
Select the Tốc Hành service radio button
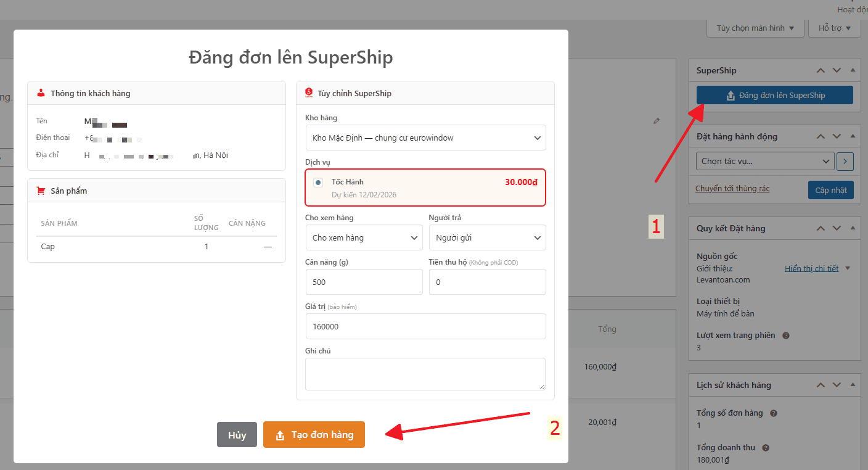318,183
